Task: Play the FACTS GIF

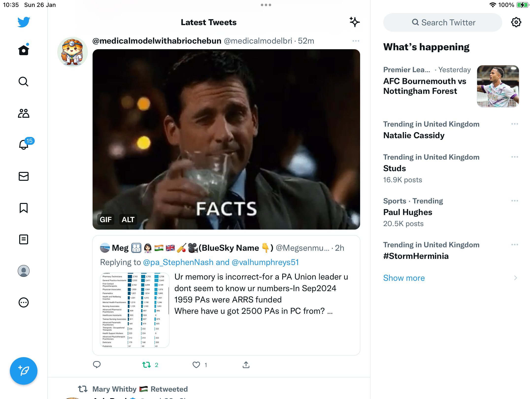Action: click(x=226, y=139)
